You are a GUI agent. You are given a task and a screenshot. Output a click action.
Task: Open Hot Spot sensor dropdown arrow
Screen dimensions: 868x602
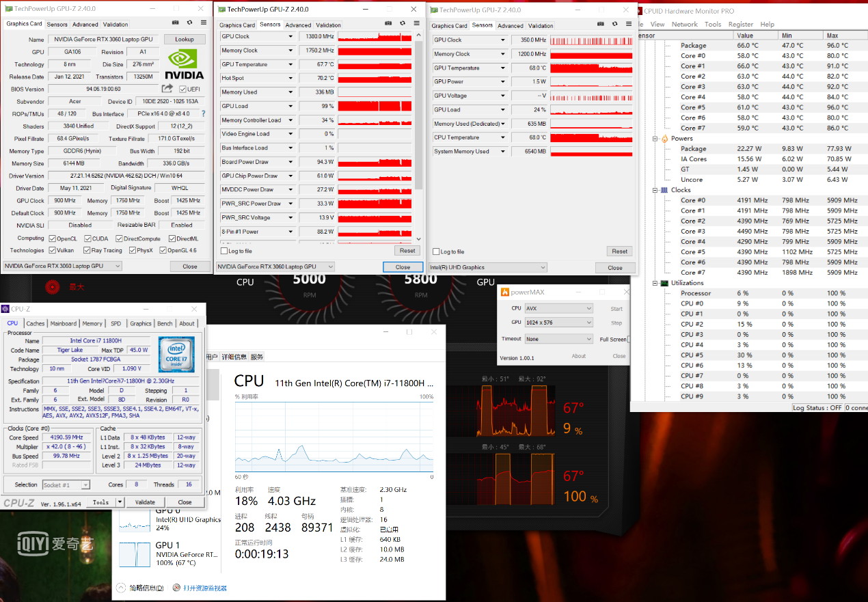coord(290,78)
